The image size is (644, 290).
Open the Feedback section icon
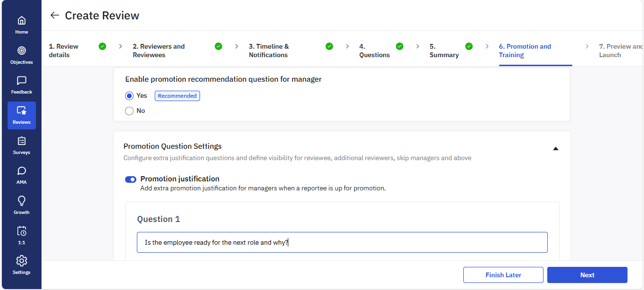[x=22, y=85]
